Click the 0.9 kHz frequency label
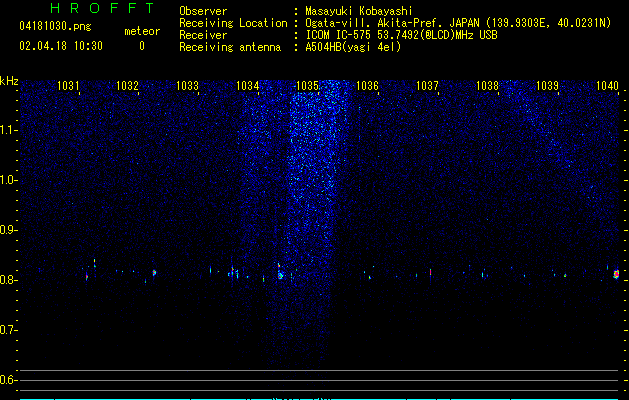 (x=8, y=230)
